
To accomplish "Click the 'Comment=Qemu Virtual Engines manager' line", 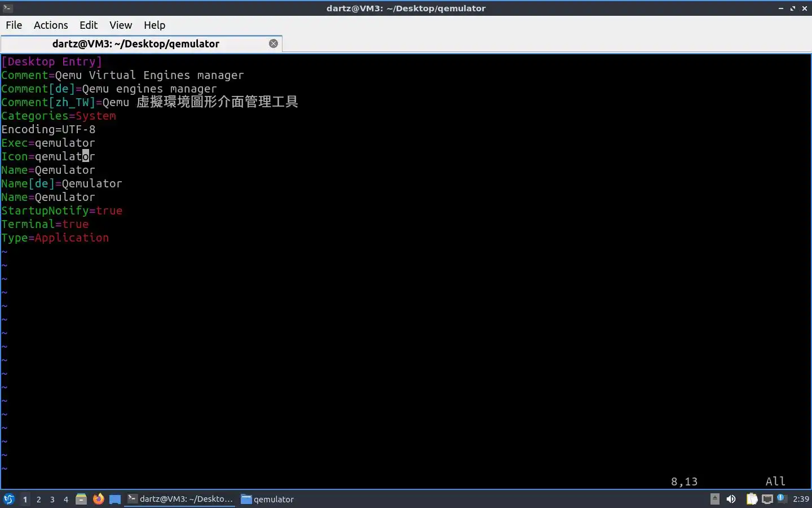I will coord(122,75).
